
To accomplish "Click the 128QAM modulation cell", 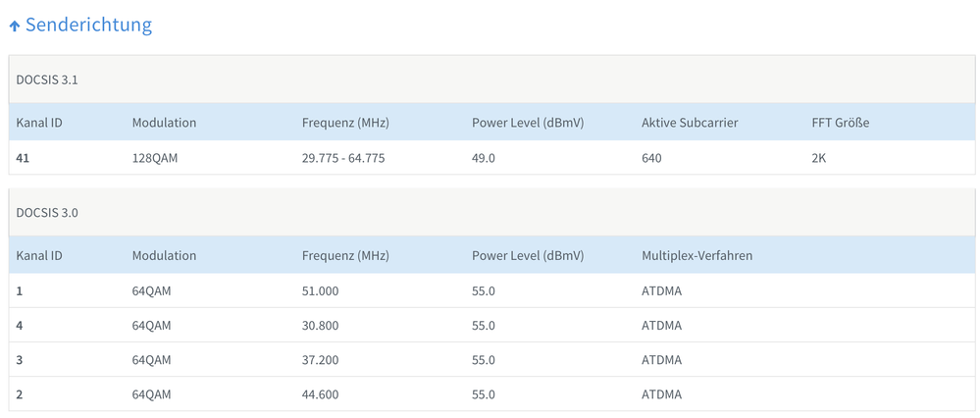I will click(x=155, y=158).
